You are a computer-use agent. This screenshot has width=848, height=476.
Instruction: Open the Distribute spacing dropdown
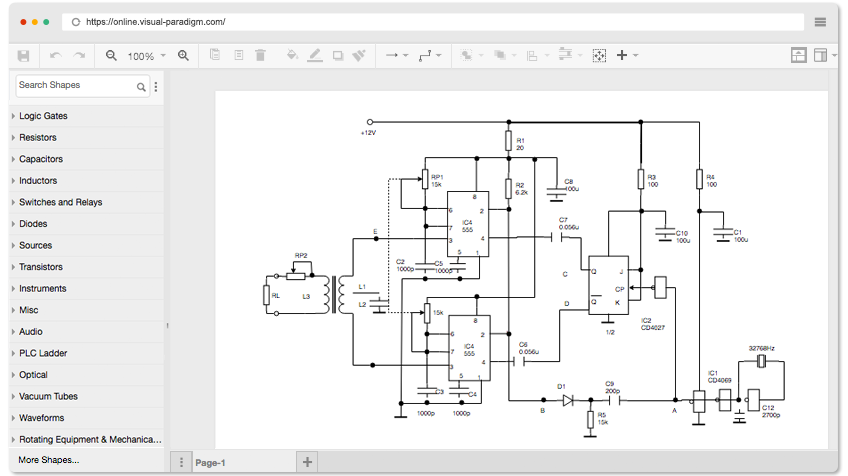click(570, 55)
